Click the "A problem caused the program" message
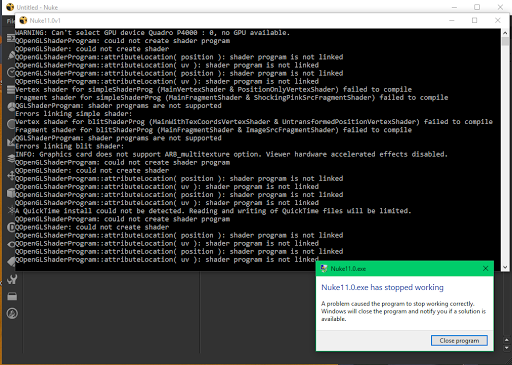 tap(403, 311)
